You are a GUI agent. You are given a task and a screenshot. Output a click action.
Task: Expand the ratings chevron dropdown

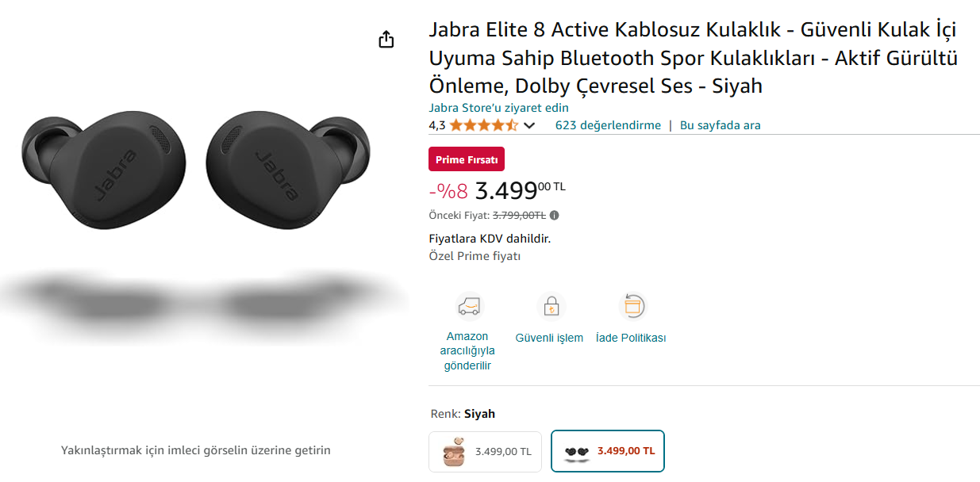pos(529,125)
